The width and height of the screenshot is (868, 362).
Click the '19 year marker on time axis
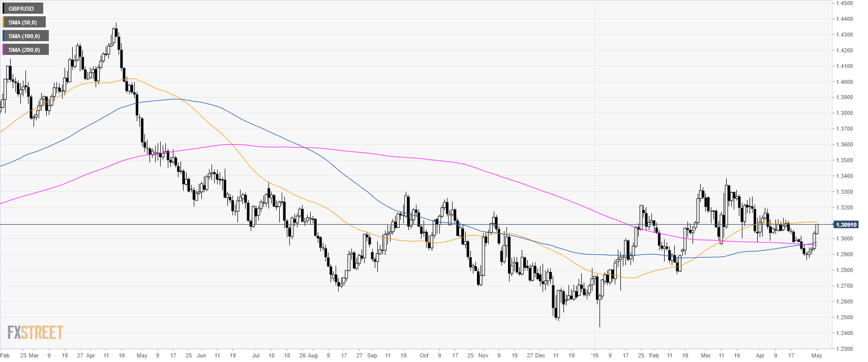594,356
